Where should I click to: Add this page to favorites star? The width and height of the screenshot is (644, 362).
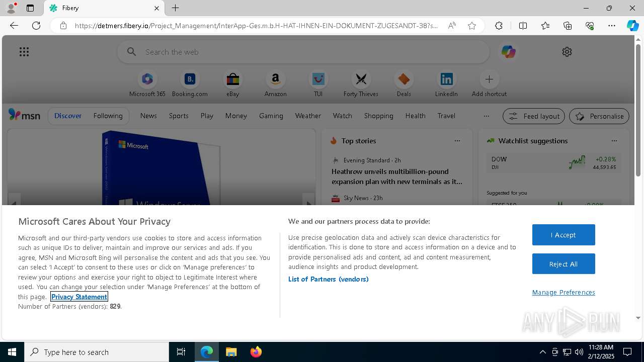[x=472, y=26]
